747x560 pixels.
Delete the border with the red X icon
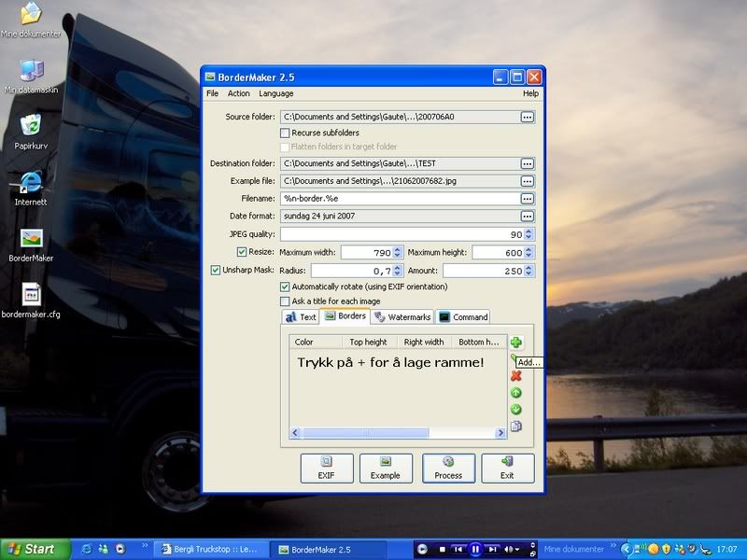pos(516,376)
